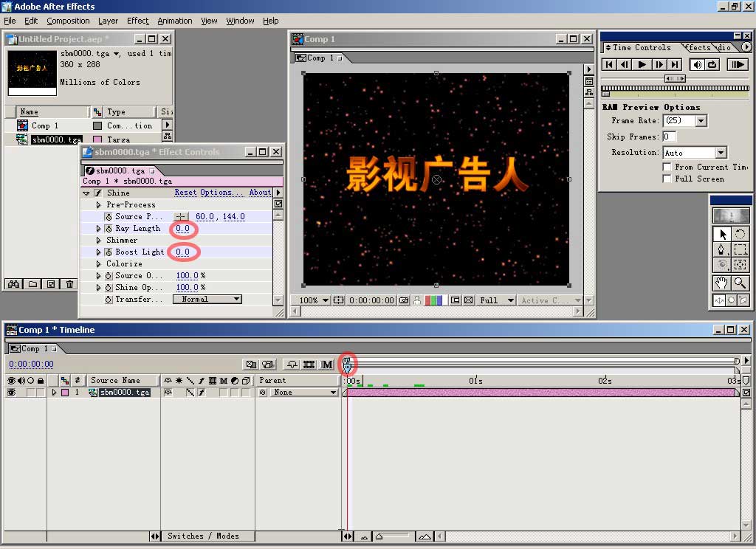Hide the sbm0000.tga layer with its eye toggle
The height and width of the screenshot is (549, 756).
click(11, 393)
